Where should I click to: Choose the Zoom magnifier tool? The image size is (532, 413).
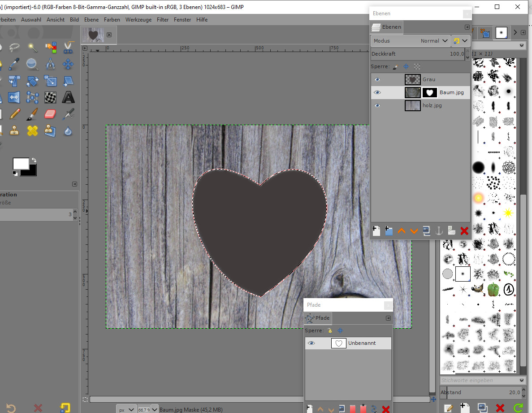coord(32,64)
